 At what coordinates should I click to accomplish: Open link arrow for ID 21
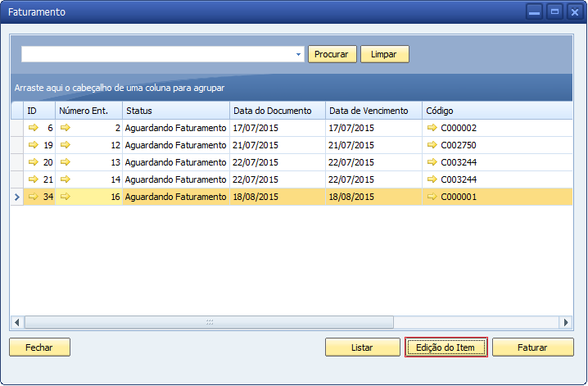click(34, 179)
